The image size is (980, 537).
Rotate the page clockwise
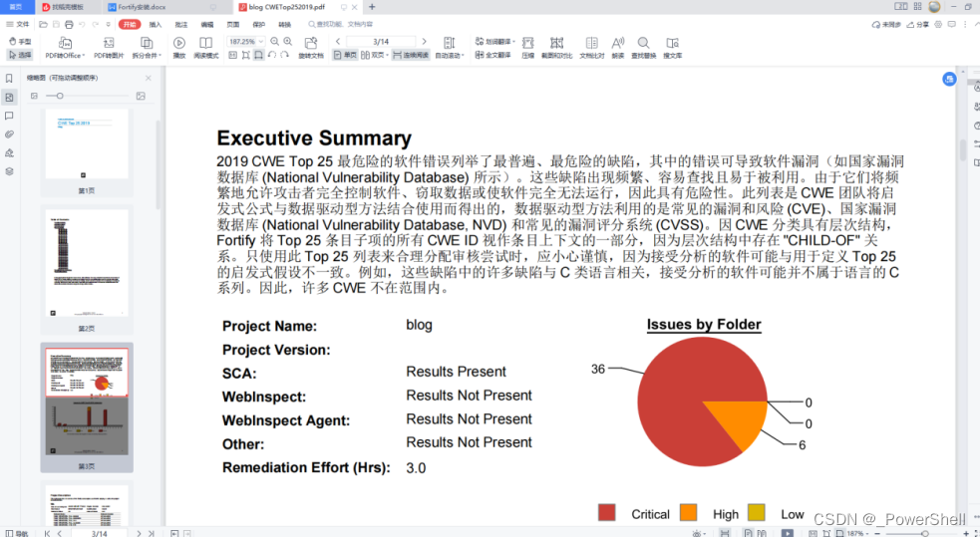tap(284, 55)
